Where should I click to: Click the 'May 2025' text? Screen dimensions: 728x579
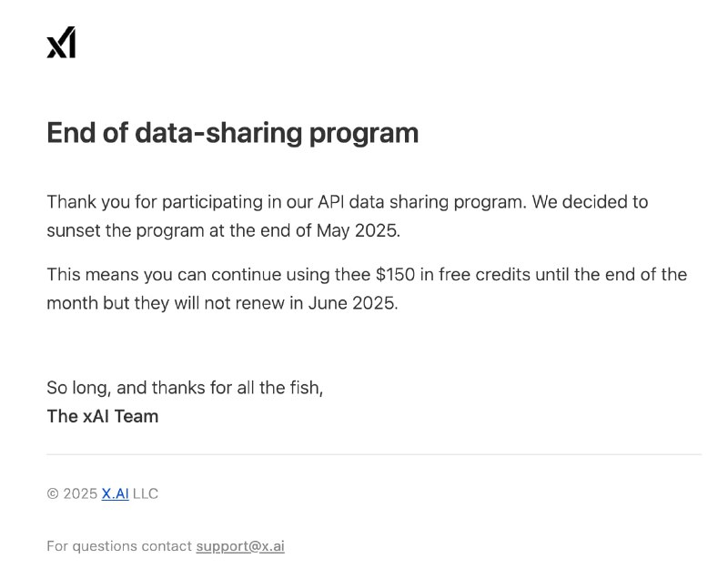[x=358, y=230]
